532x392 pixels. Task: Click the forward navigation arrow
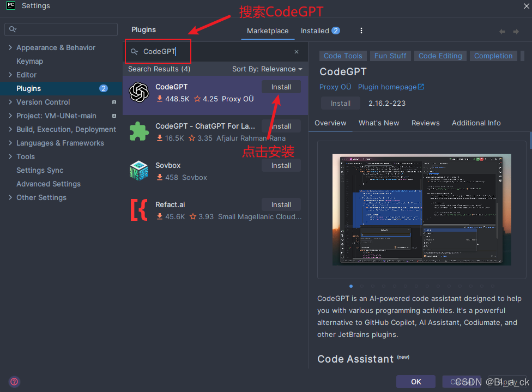coord(517,31)
